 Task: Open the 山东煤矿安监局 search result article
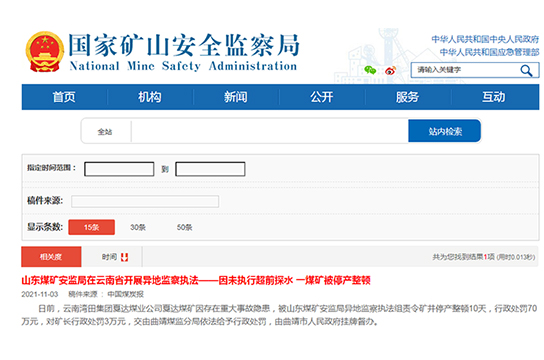pyautogui.click(x=196, y=280)
